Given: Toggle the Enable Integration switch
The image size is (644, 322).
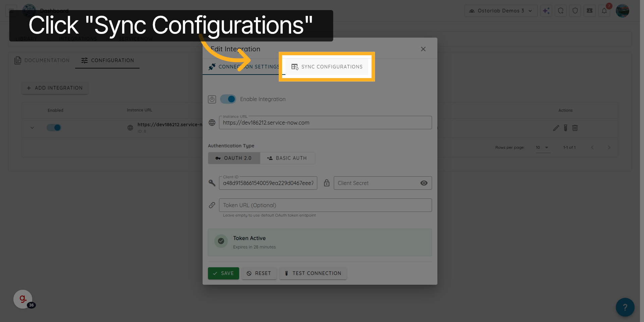Looking at the screenshot, I should [x=228, y=99].
